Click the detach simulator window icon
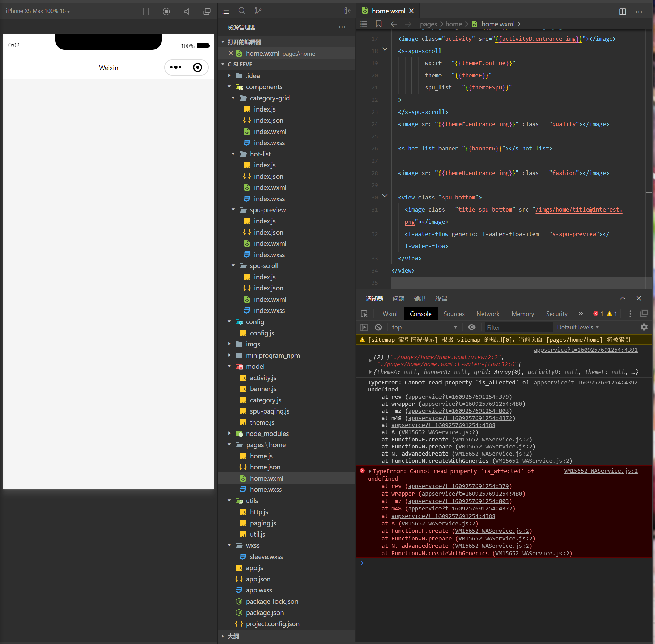The image size is (655, 644). tap(207, 11)
